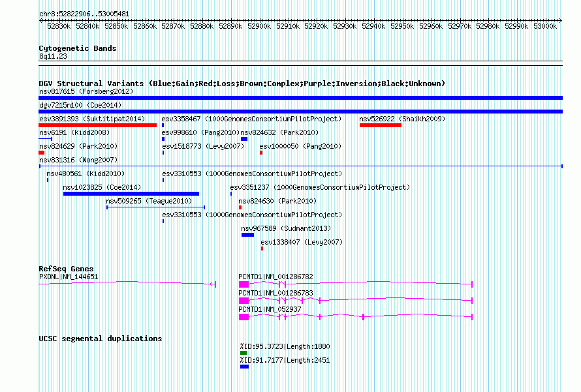Click the red bar under nsv824630
The image size is (581, 392).
(240, 207)
